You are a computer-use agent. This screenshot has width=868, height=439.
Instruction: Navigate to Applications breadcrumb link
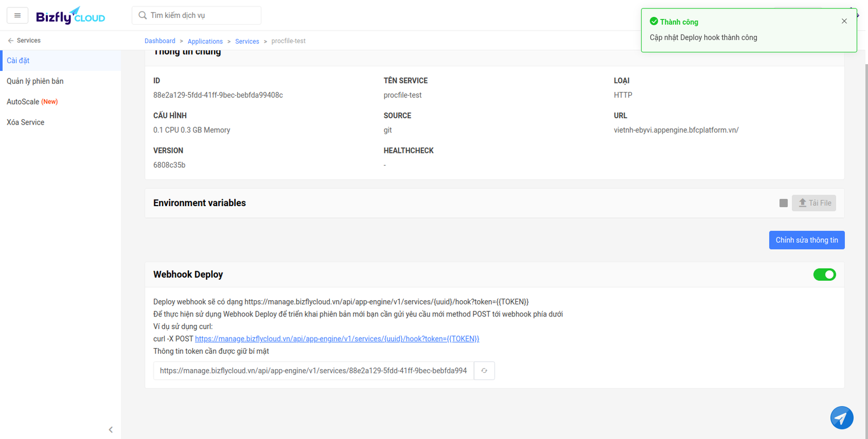(x=205, y=41)
